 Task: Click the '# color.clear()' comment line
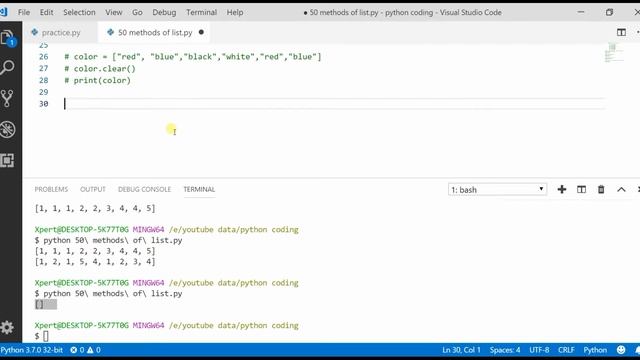100,69
